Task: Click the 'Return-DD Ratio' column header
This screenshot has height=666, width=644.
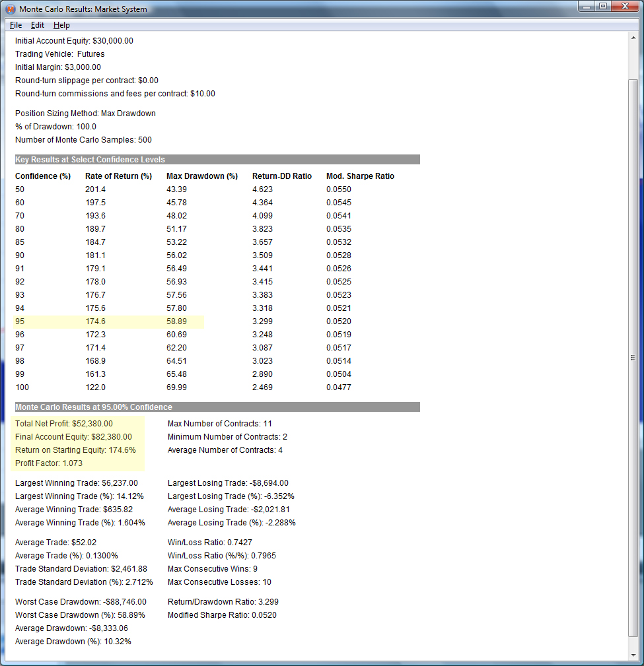Action: point(282,176)
